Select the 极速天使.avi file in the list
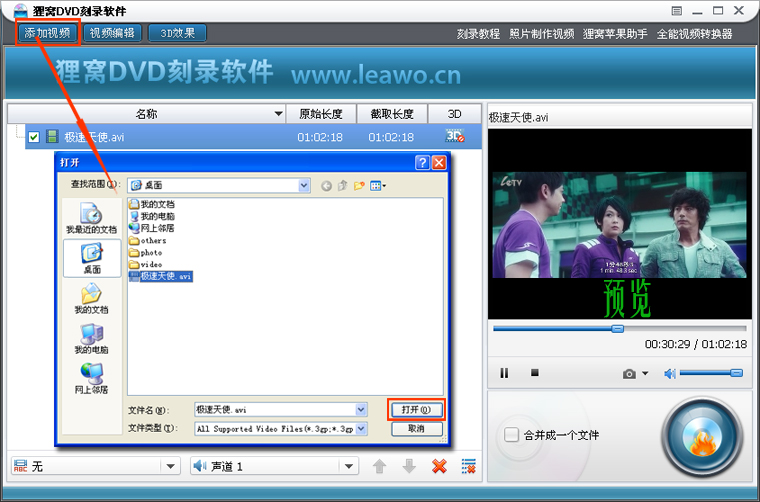This screenshot has width=760, height=502. click(x=161, y=276)
